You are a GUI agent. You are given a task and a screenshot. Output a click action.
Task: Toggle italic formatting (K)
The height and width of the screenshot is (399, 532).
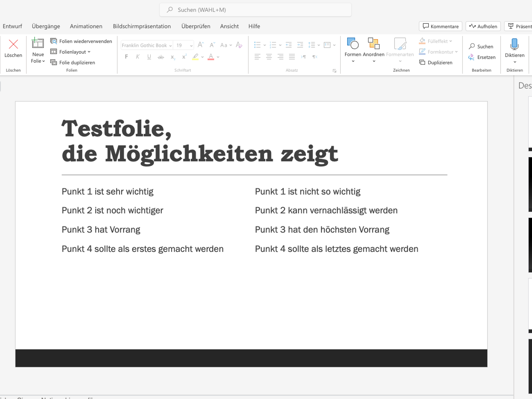pyautogui.click(x=138, y=57)
